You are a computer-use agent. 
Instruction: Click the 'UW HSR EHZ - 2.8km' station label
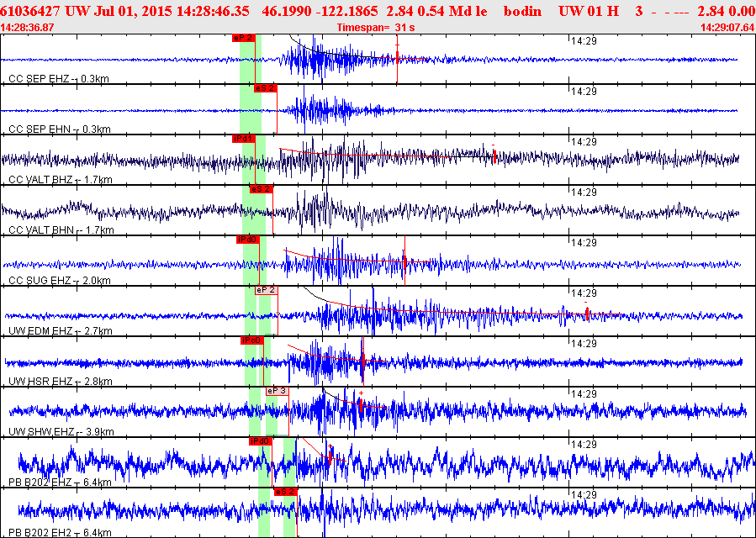click(x=61, y=382)
